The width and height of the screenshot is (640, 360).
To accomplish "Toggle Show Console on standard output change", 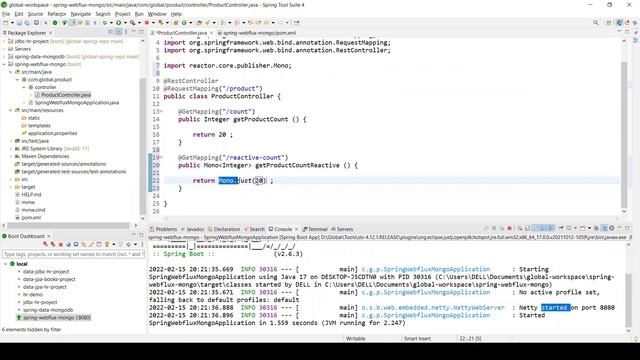I will (x=543, y=228).
